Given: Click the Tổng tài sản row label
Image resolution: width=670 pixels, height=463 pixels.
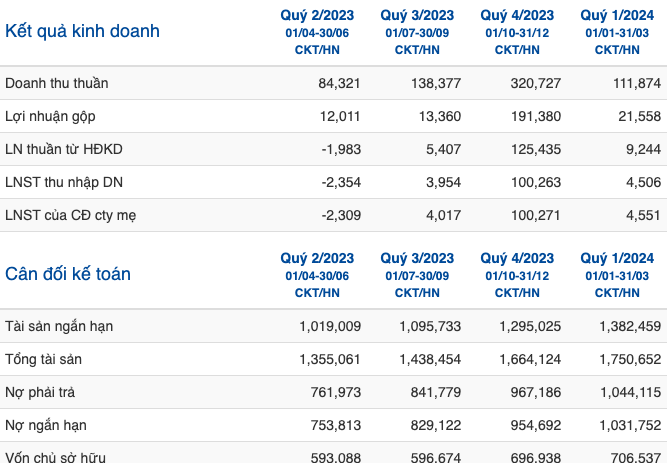Looking at the screenshot, I should 44,360.
